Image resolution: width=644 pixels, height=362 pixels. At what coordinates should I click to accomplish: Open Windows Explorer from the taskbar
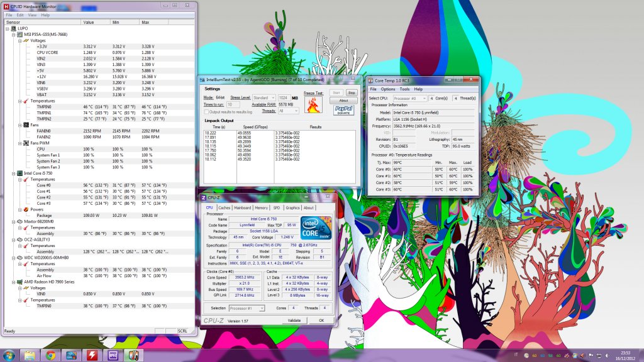coord(30,356)
